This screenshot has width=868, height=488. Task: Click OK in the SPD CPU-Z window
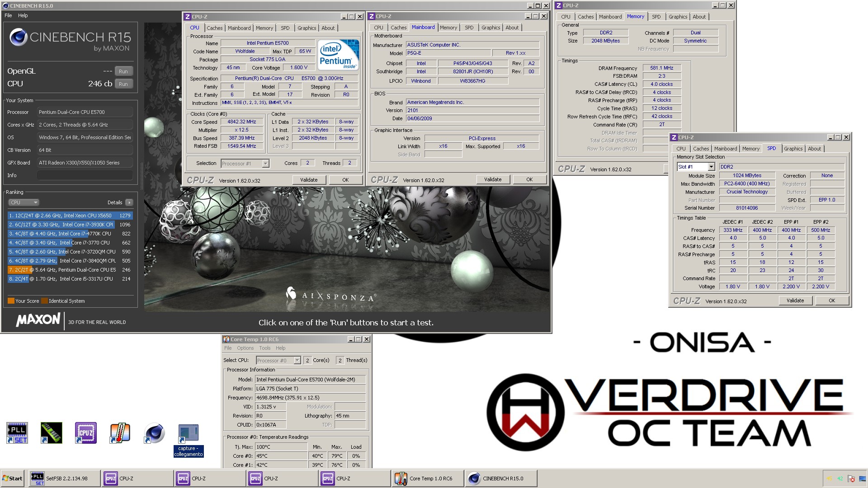click(832, 300)
